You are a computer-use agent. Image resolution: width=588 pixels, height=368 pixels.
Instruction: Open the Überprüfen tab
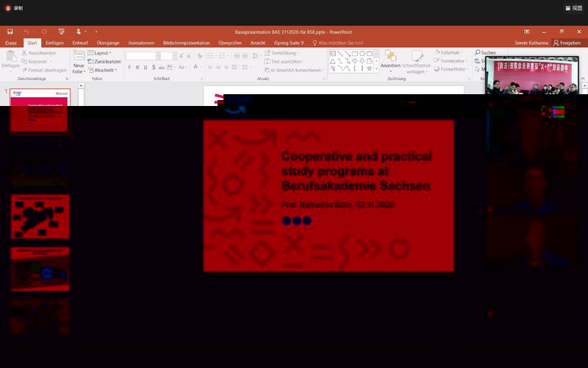click(230, 43)
